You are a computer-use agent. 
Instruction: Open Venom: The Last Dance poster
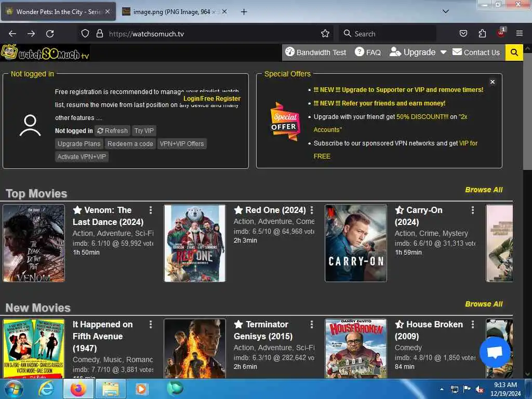click(x=34, y=243)
